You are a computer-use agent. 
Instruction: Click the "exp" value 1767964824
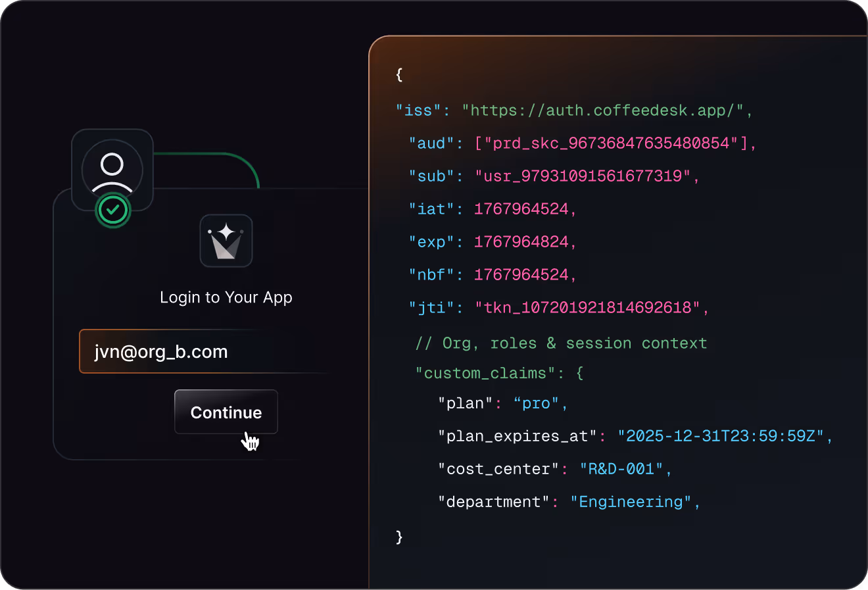(x=521, y=242)
